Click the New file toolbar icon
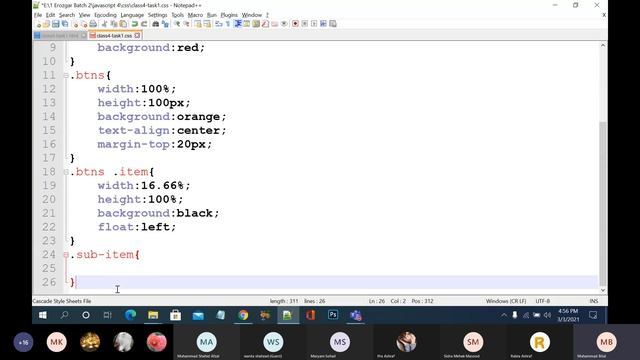Screen dimensions: 640x360 [38, 24]
